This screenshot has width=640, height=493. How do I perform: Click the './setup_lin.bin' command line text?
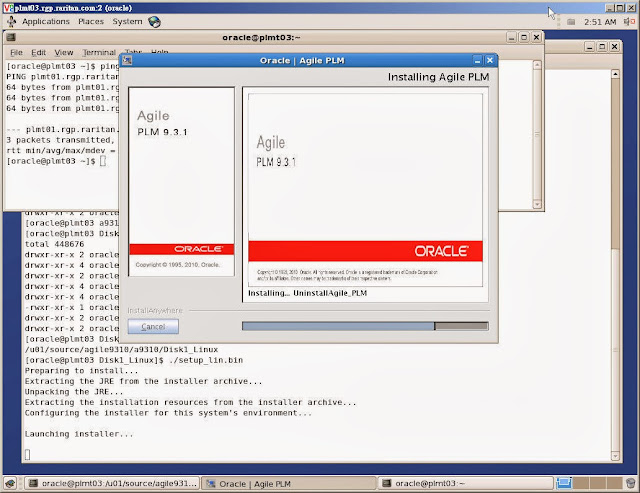[x=206, y=360]
